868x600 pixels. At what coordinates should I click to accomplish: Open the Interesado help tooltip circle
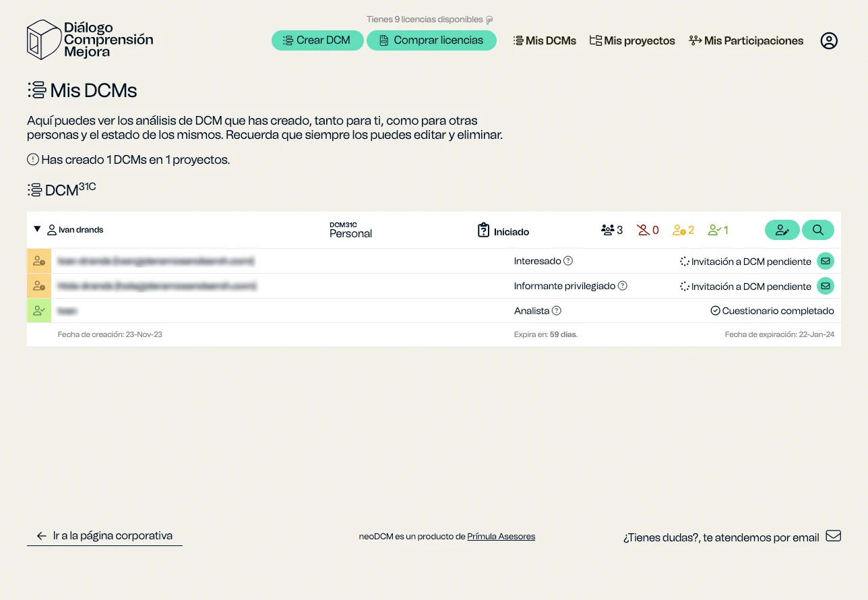(x=568, y=261)
